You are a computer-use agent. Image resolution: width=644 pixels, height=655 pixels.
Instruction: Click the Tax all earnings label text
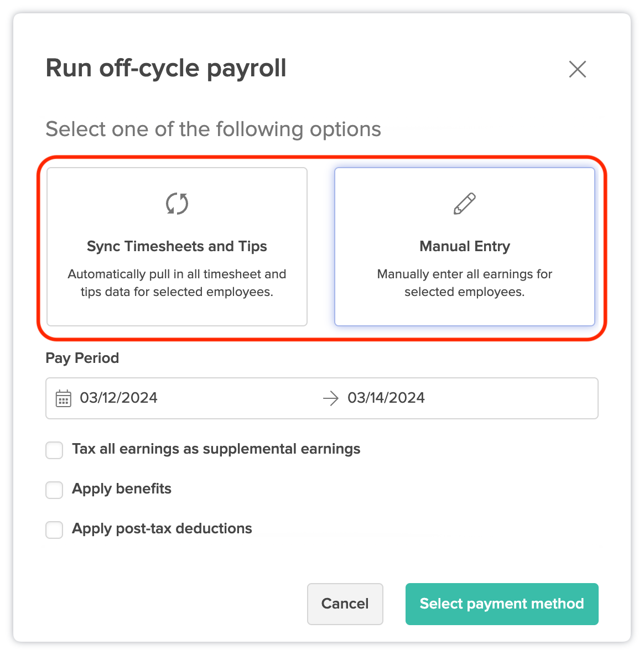point(216,449)
